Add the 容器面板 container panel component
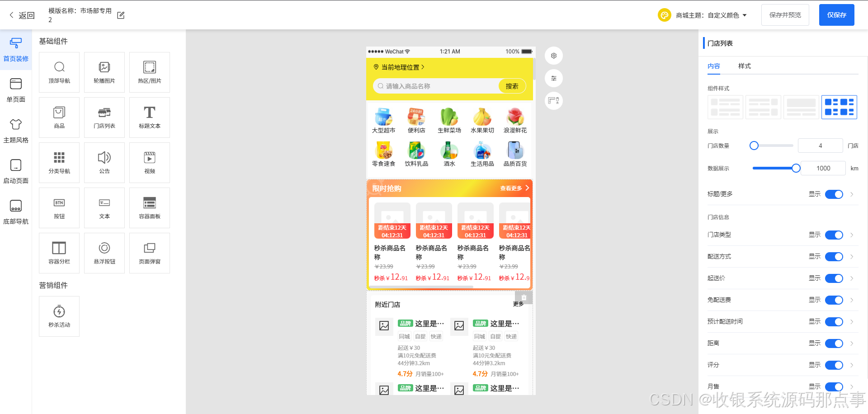The width and height of the screenshot is (868, 414). click(x=150, y=208)
